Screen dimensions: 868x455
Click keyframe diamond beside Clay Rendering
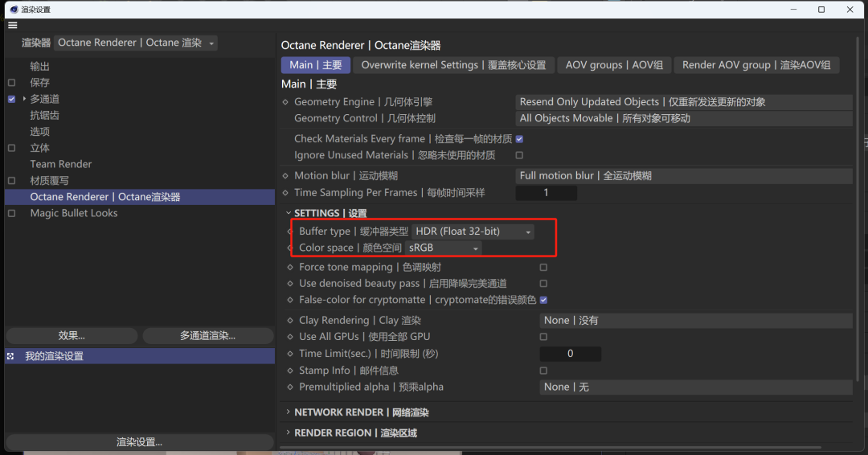(290, 320)
